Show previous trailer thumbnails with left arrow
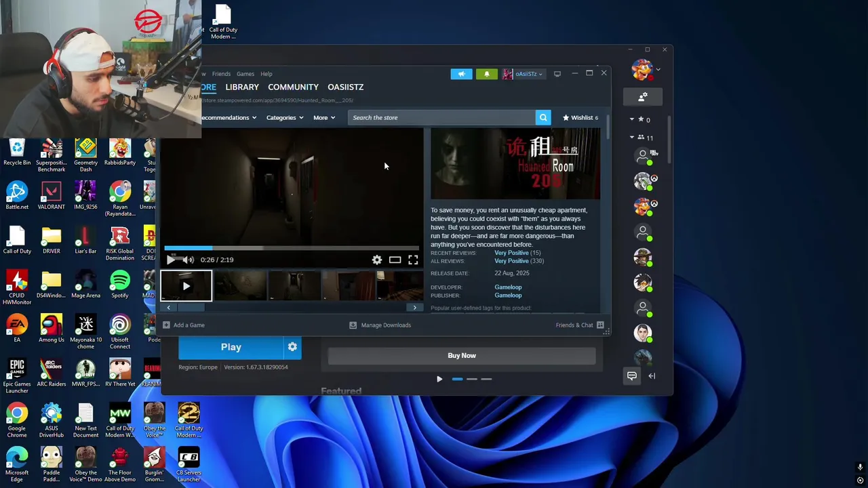This screenshot has height=488, width=868. pos(169,308)
